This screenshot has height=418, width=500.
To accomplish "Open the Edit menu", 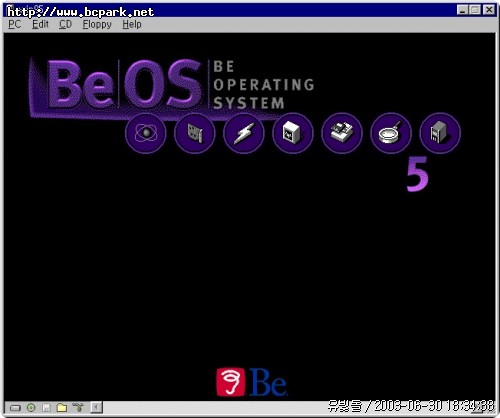I will tap(40, 24).
